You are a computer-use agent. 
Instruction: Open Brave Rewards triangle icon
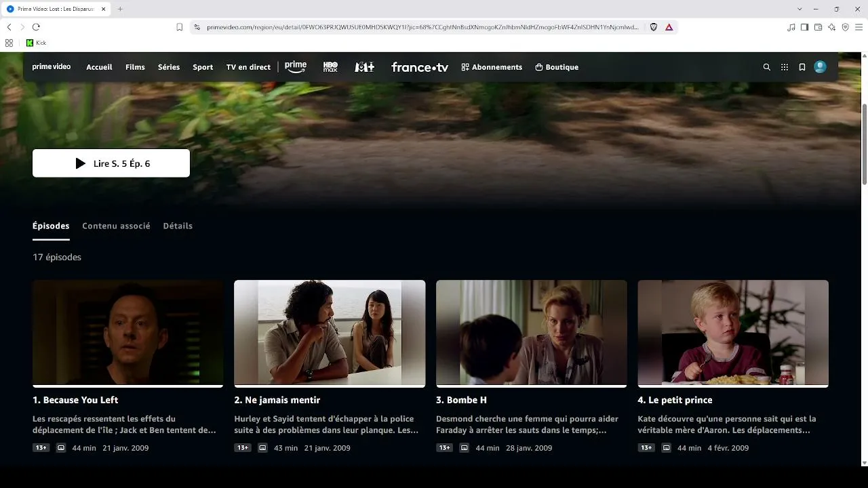pyautogui.click(x=669, y=27)
